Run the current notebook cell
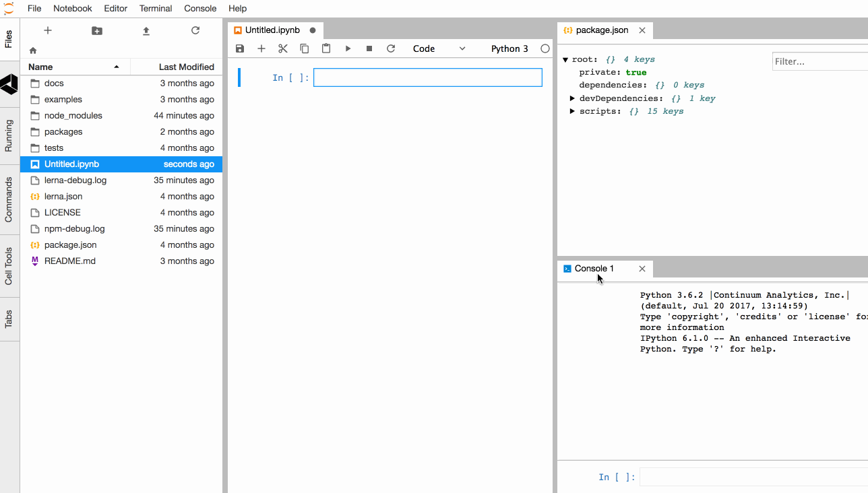This screenshot has width=868, height=493. (347, 48)
